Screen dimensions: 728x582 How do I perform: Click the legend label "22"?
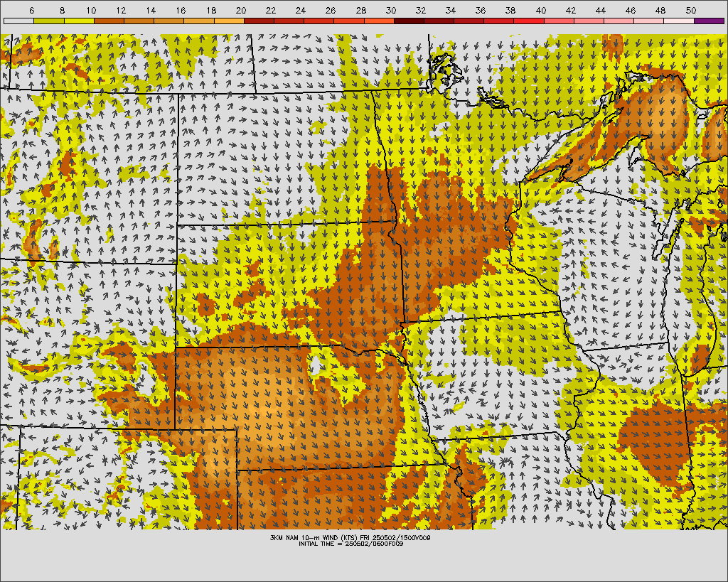[x=271, y=10]
